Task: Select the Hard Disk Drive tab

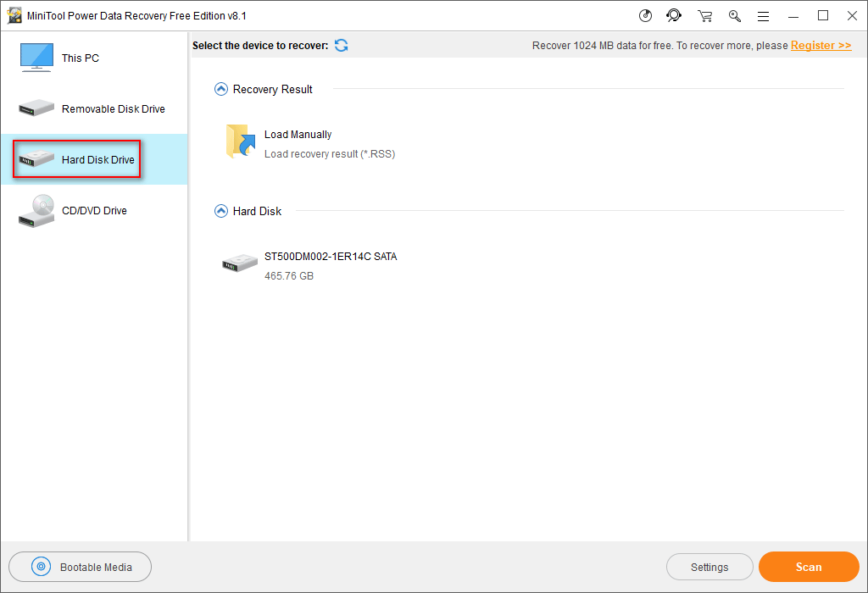Action: click(94, 159)
